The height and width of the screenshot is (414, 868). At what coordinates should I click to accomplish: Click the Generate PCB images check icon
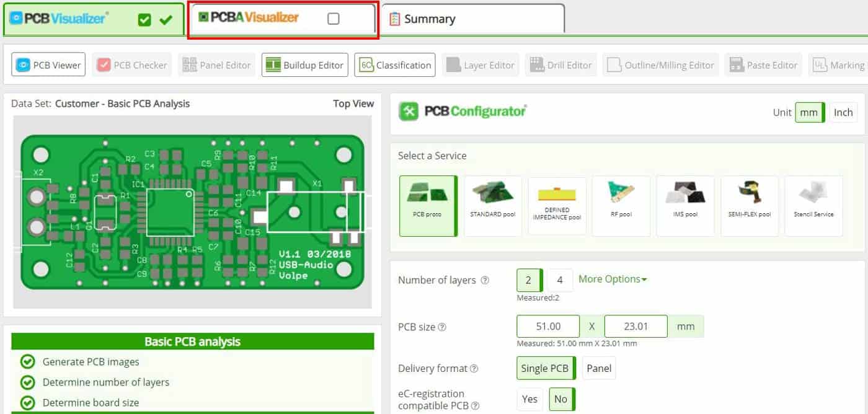click(x=27, y=361)
